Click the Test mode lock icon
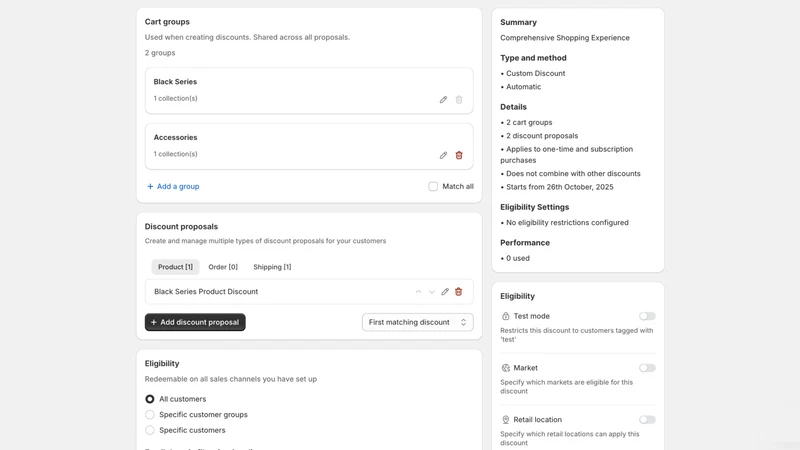 (506, 316)
